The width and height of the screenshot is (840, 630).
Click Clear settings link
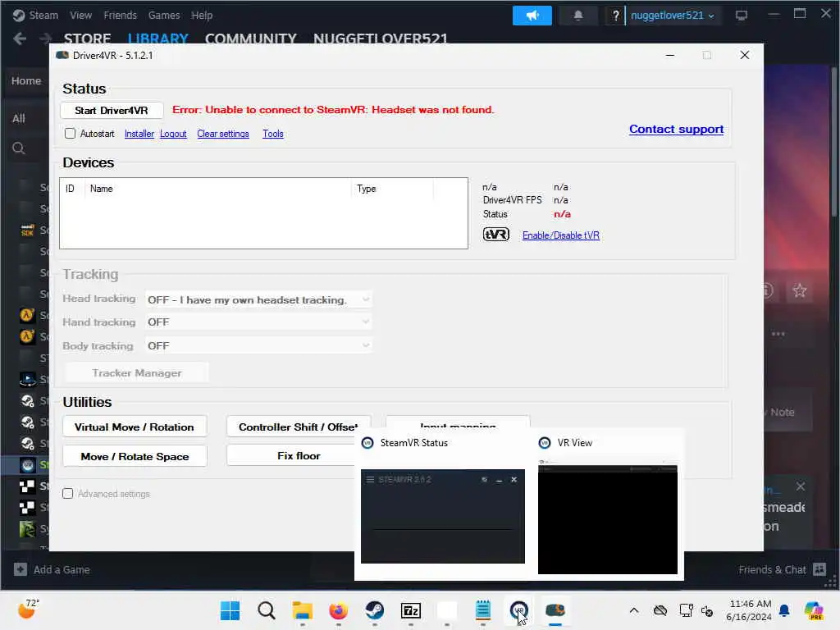[223, 134]
